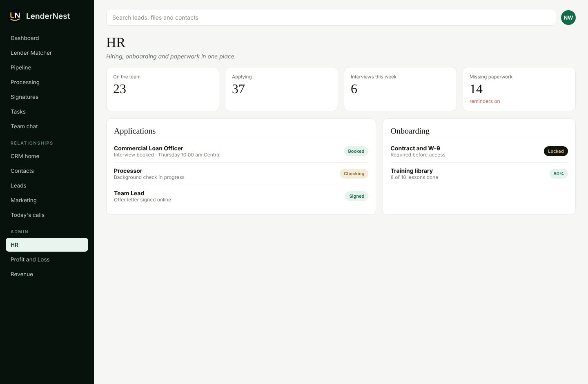This screenshot has height=384, width=588.
Task: Select the Interviews this week card
Action: pos(400,89)
